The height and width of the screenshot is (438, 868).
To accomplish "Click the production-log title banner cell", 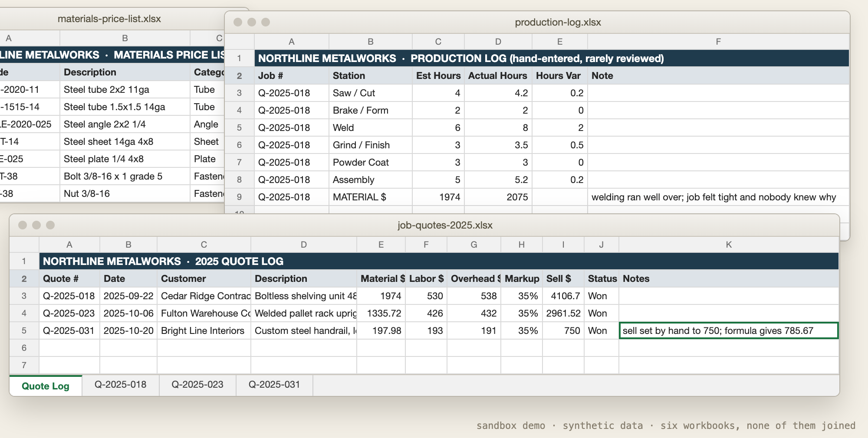I will tap(552, 58).
